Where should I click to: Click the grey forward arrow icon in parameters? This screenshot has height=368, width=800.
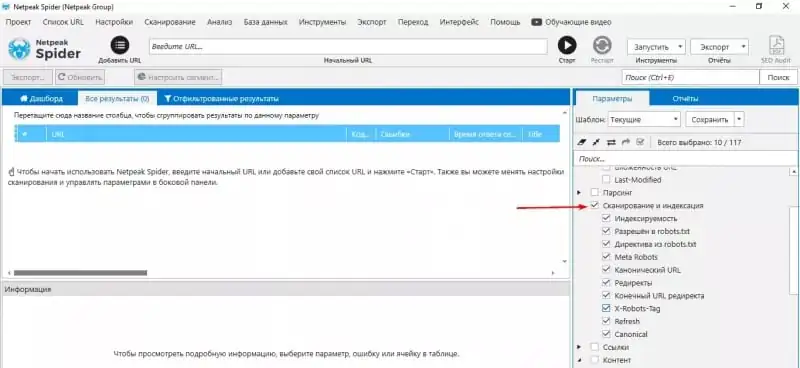coord(626,142)
